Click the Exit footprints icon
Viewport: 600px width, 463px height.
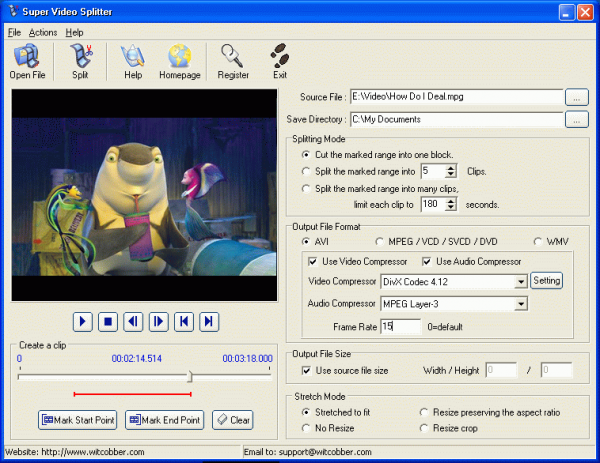[x=280, y=60]
